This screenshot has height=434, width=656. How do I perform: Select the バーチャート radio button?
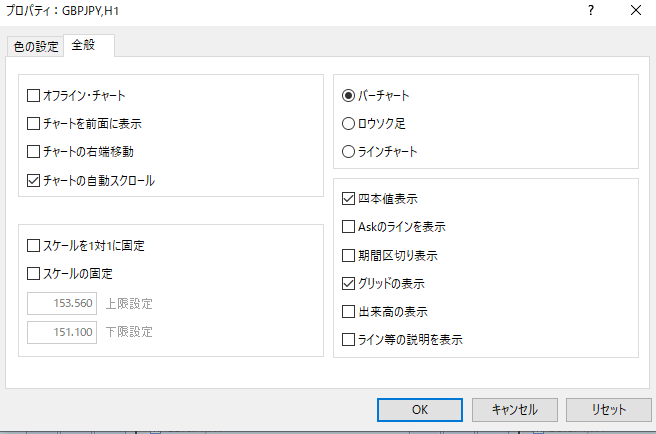click(349, 96)
